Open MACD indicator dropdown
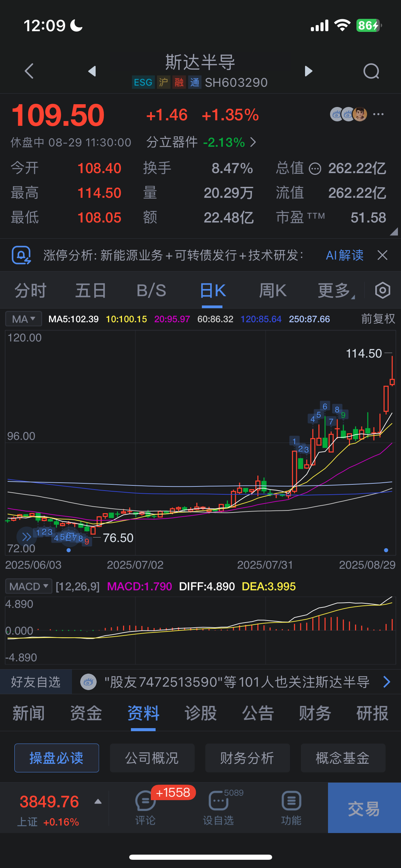 pyautogui.click(x=28, y=587)
